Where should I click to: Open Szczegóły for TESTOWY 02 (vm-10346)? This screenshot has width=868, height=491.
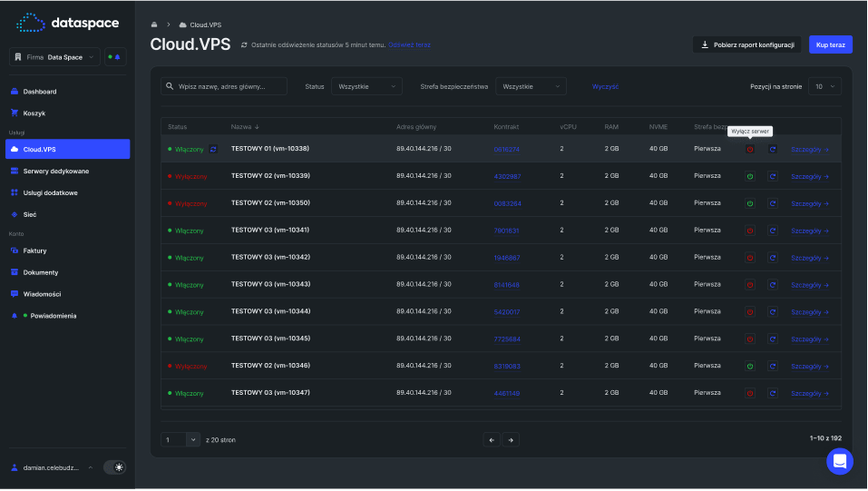(x=810, y=367)
